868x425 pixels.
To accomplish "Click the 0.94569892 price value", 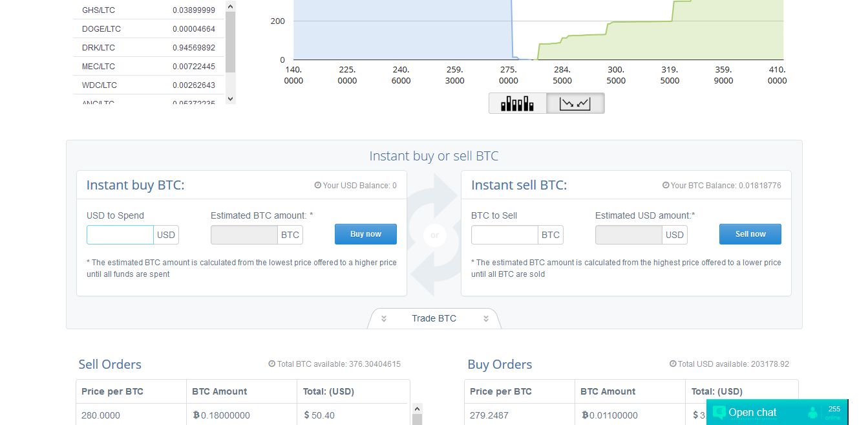I will (194, 48).
